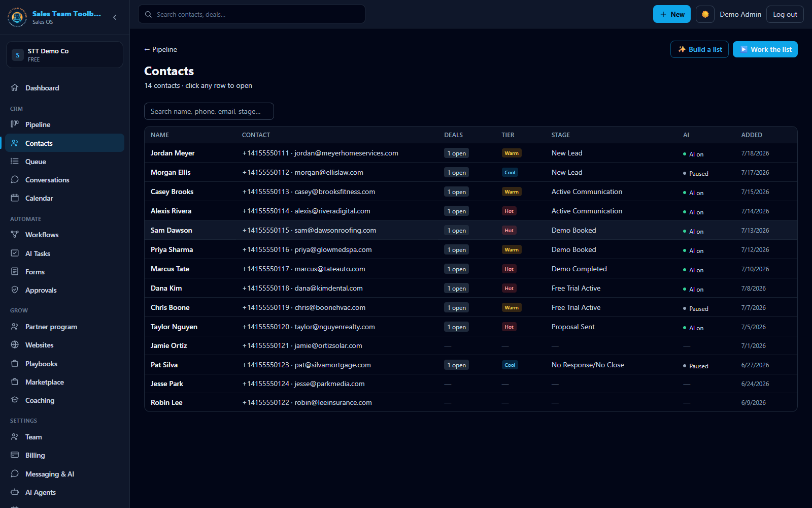Screen dimensions: 812x508
Task: Click the search magnifier icon in top bar
Action: (148, 14)
